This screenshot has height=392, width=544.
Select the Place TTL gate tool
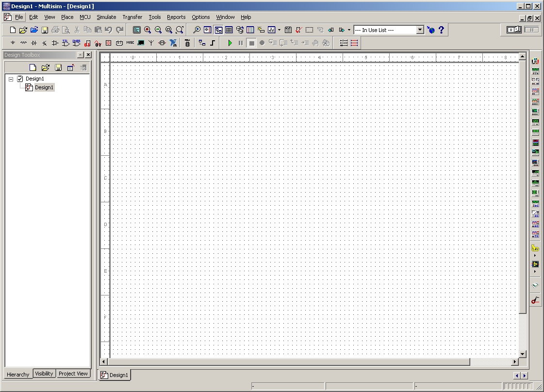(x=66, y=43)
